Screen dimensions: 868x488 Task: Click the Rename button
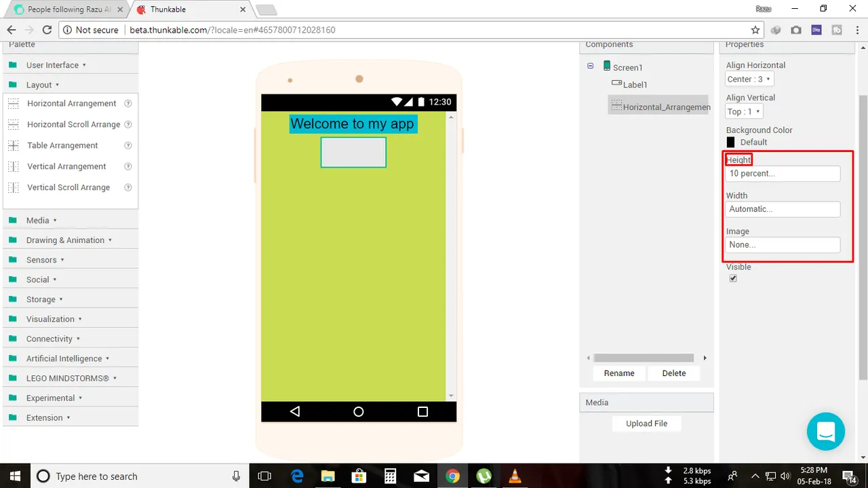[619, 373]
